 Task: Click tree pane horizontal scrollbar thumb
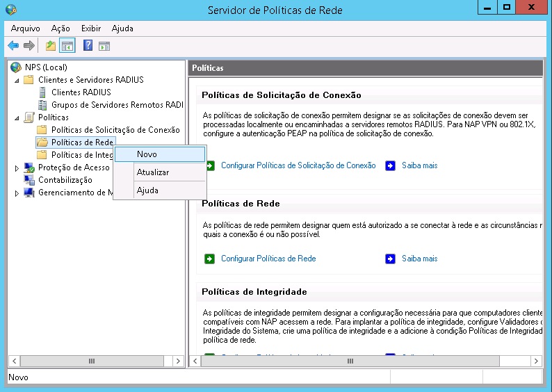click(92, 361)
